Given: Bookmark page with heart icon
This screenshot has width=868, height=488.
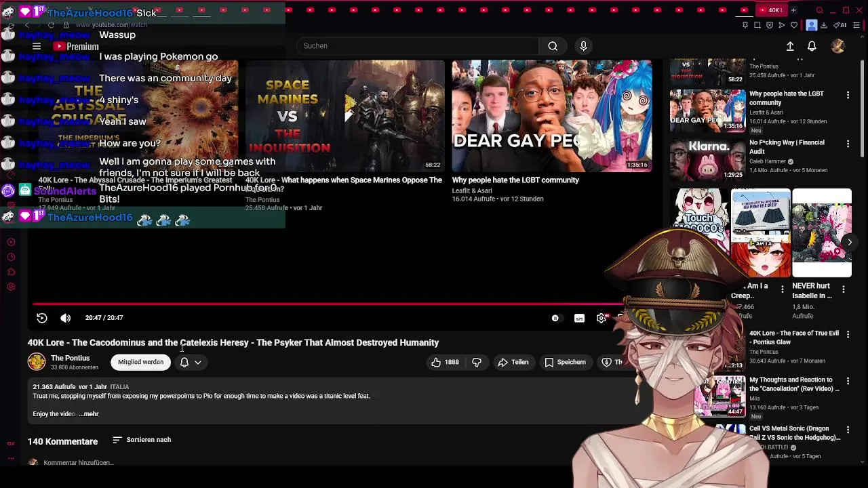Looking at the screenshot, I should point(794,25).
